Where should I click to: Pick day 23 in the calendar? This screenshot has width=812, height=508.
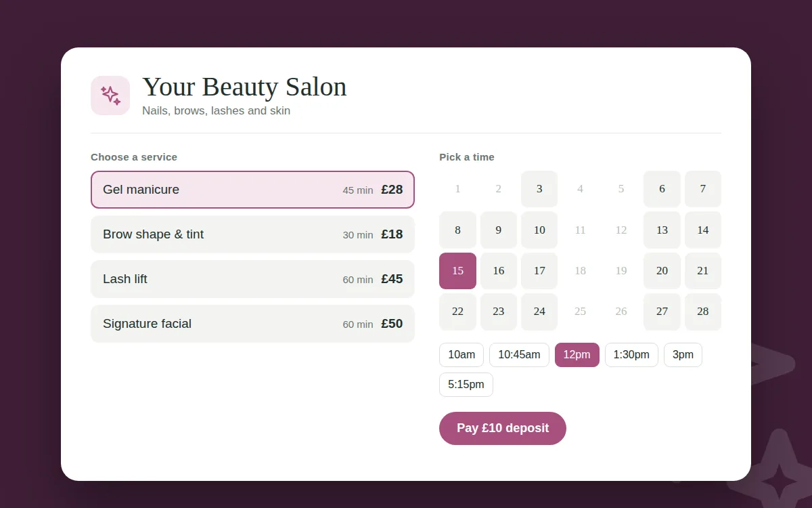pyautogui.click(x=499, y=312)
